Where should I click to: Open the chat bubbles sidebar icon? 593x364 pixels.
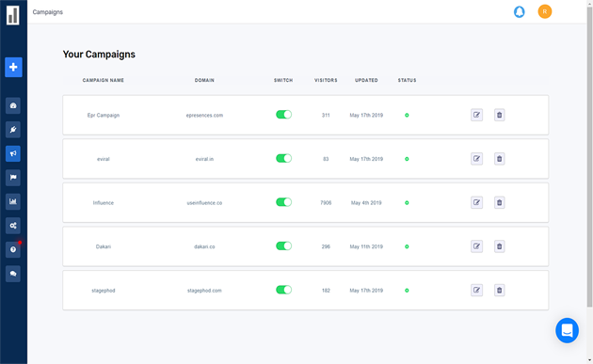tap(13, 274)
